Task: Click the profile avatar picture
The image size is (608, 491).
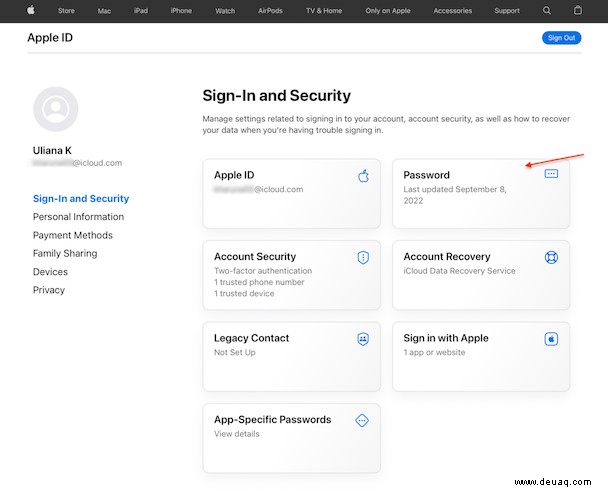Action: pyautogui.click(x=56, y=109)
